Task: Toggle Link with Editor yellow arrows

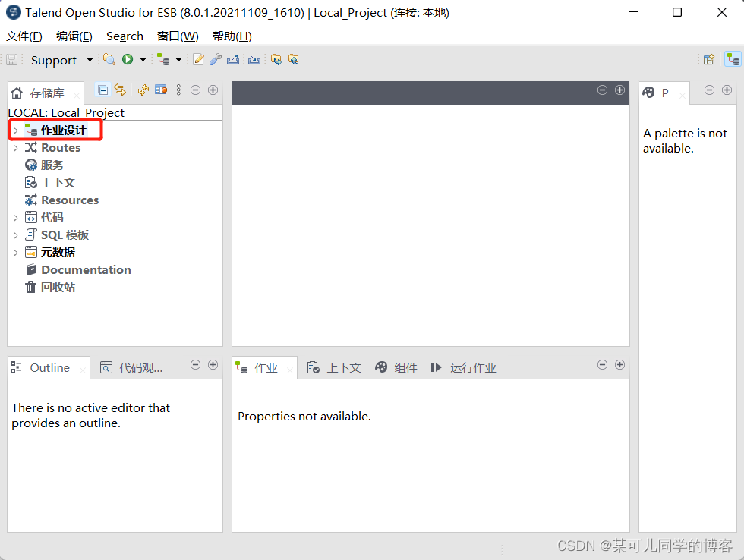Action: pos(120,90)
